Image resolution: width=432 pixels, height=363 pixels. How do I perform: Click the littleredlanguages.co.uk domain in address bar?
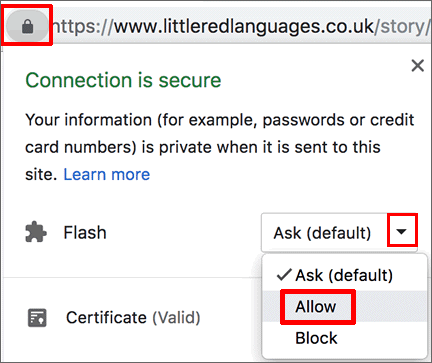point(244,27)
